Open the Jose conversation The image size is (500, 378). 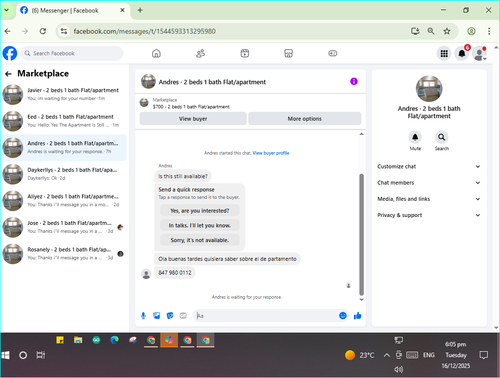click(x=64, y=227)
